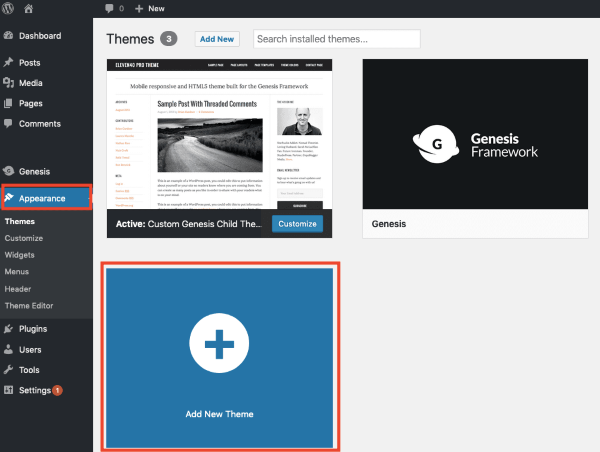Select the Appearance menu item
The image size is (600, 452).
[46, 198]
